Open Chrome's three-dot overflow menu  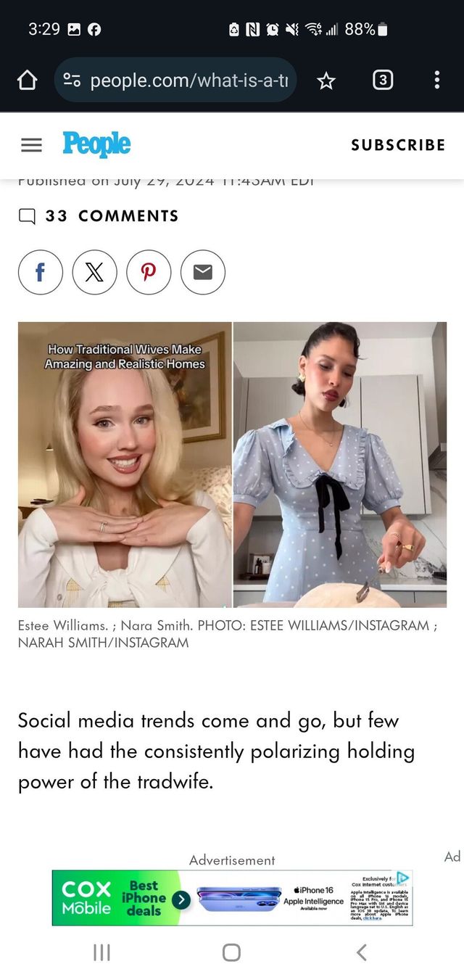click(436, 80)
